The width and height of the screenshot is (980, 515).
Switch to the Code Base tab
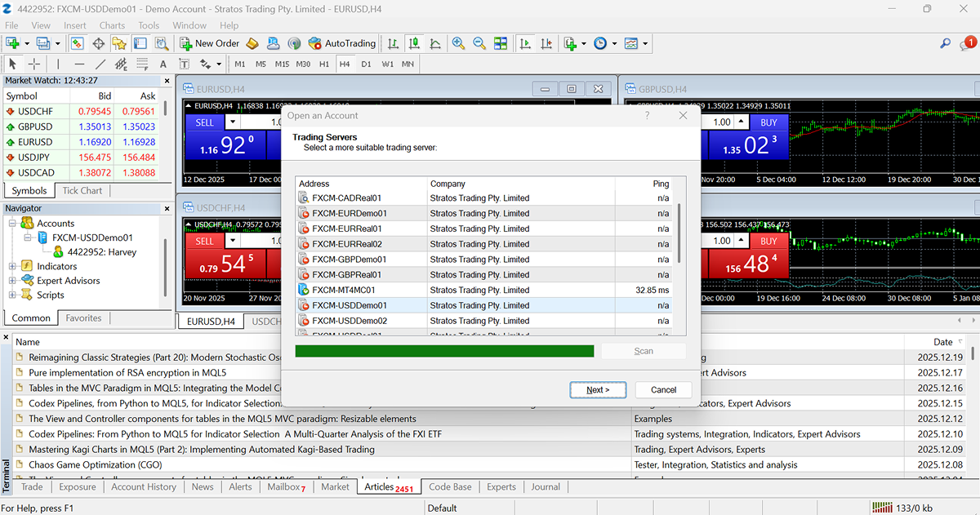pos(450,486)
